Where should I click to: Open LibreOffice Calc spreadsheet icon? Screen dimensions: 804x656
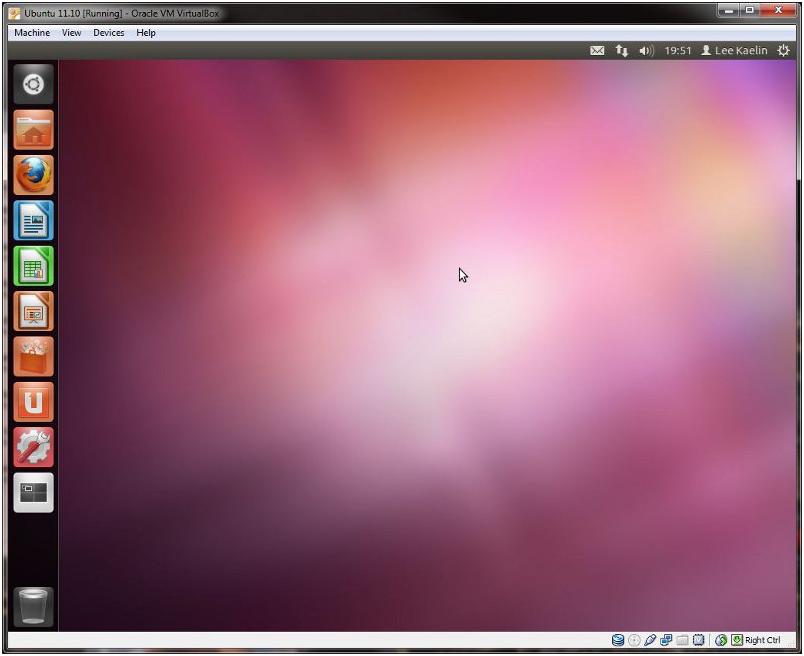click(x=33, y=266)
